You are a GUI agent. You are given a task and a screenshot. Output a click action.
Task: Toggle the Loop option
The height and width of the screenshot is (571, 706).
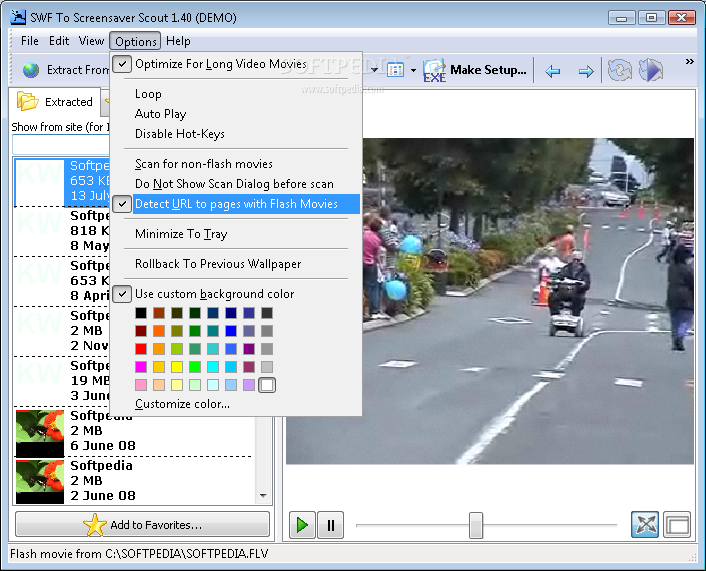(236, 94)
